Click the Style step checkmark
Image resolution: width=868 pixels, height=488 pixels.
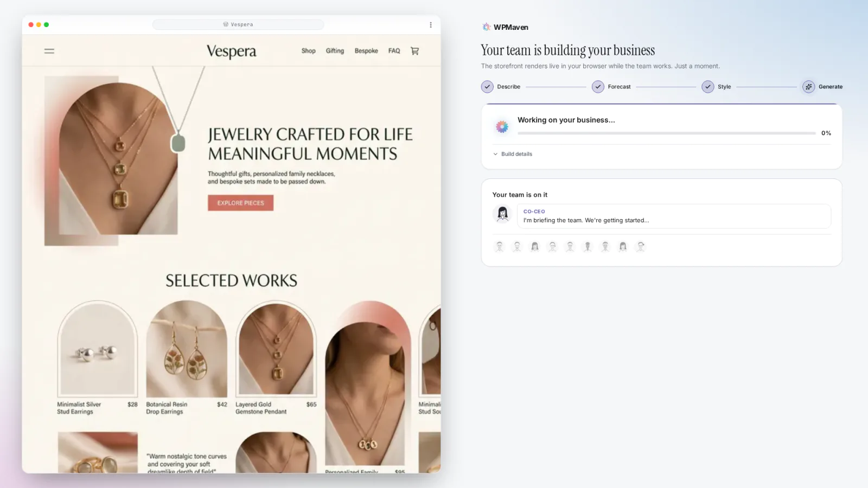[x=707, y=87]
